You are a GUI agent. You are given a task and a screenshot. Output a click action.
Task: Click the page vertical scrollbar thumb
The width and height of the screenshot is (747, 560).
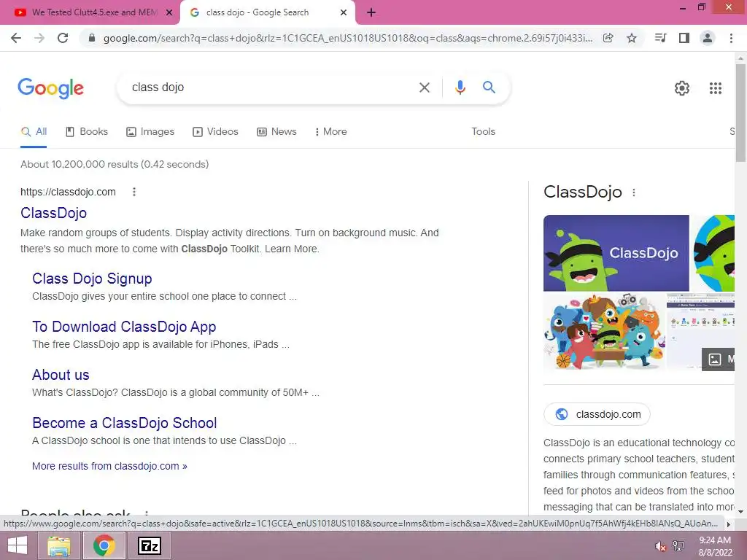740,112
